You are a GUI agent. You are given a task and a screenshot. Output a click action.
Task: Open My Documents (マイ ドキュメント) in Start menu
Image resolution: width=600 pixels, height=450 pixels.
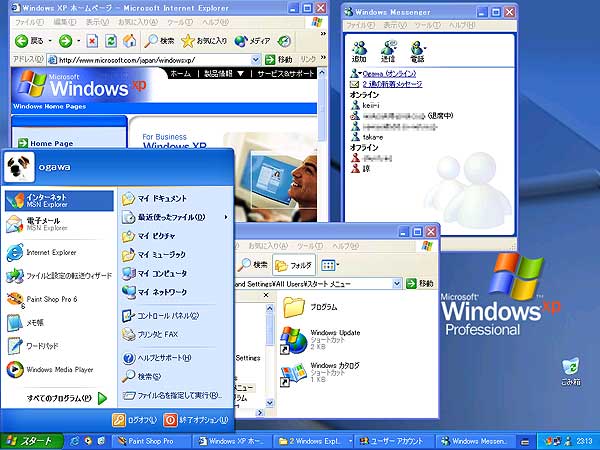(175, 199)
